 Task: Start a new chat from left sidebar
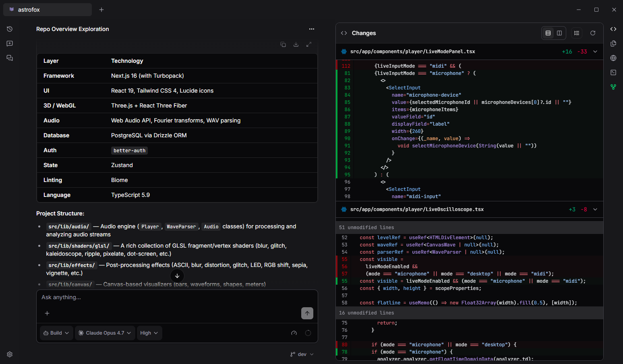pos(10,43)
